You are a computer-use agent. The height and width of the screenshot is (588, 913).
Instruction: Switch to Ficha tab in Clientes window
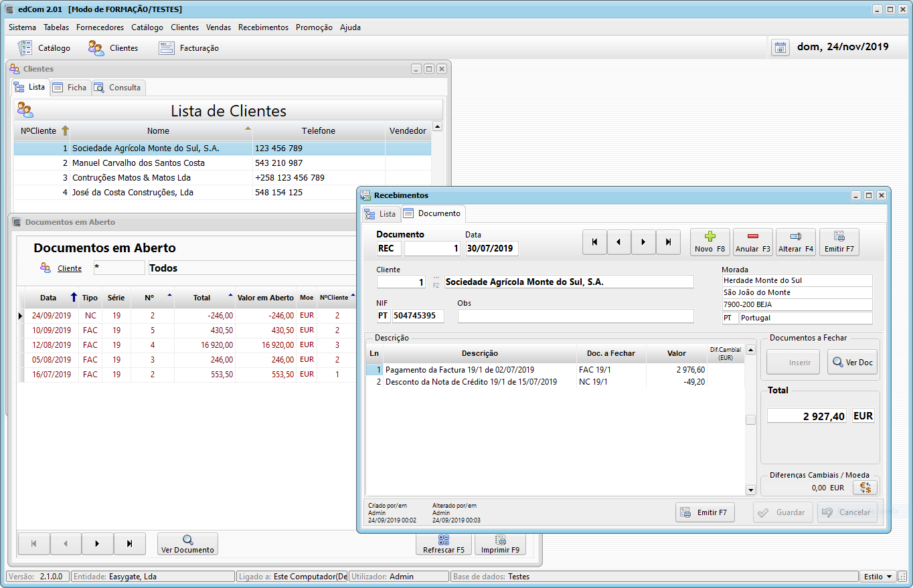[70, 88]
